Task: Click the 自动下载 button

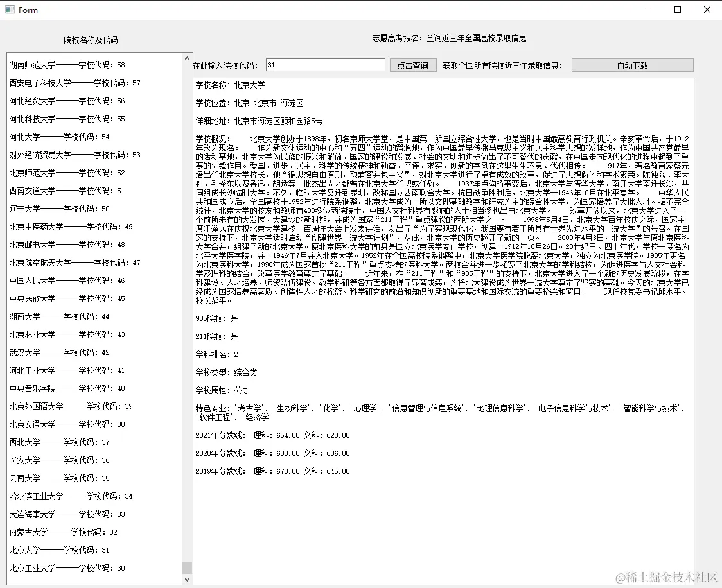Action: click(632, 65)
